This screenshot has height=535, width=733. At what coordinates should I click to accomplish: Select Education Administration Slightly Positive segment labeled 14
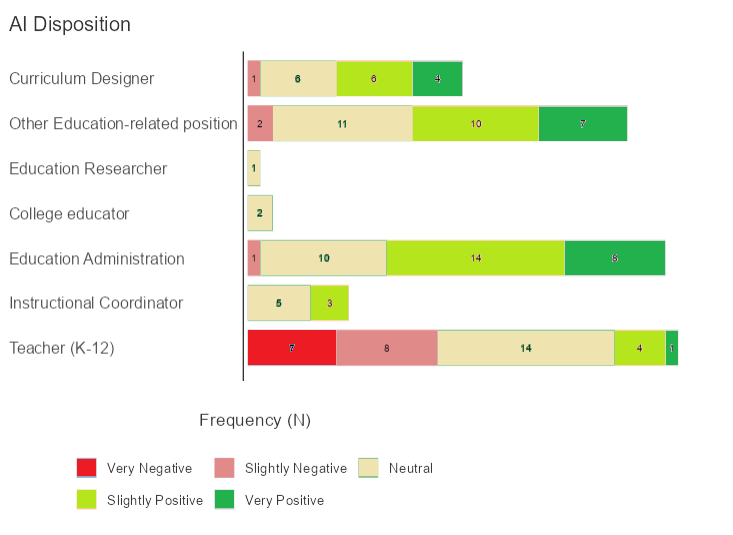pos(476,258)
